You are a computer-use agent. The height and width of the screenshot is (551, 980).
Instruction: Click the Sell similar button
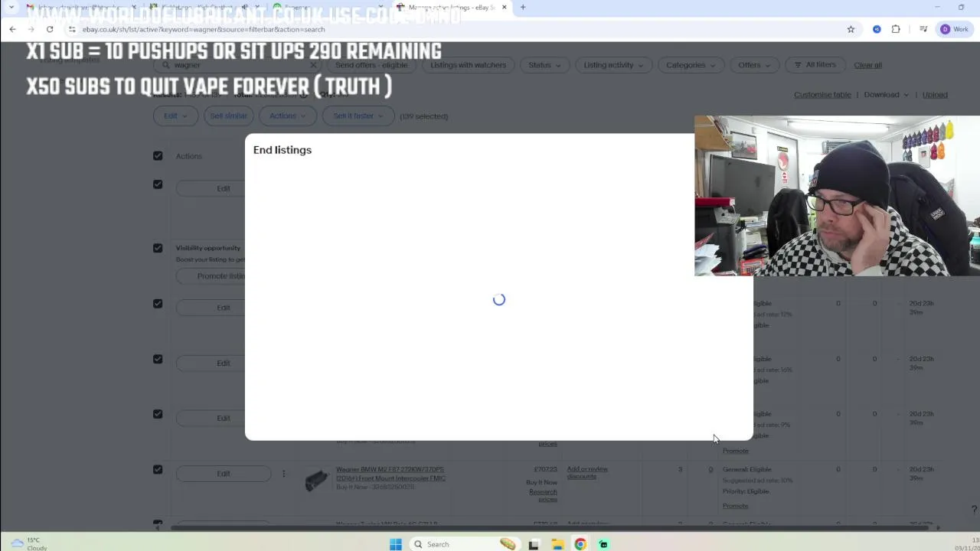pyautogui.click(x=229, y=116)
